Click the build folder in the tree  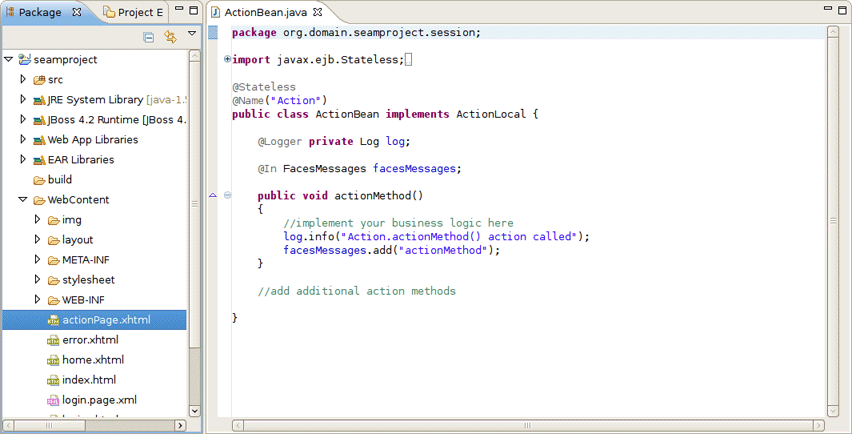[x=59, y=180]
